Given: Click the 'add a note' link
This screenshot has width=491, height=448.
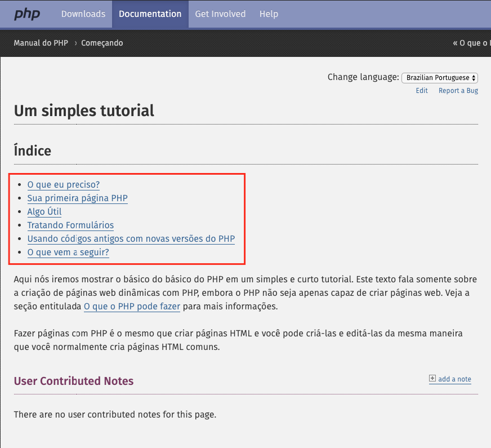Looking at the screenshot, I should tap(454, 379).
